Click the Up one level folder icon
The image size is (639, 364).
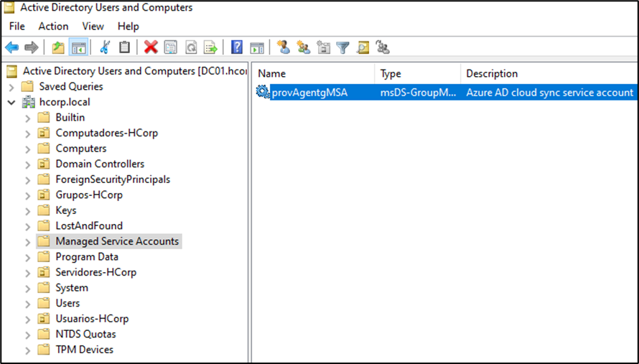pos(58,47)
